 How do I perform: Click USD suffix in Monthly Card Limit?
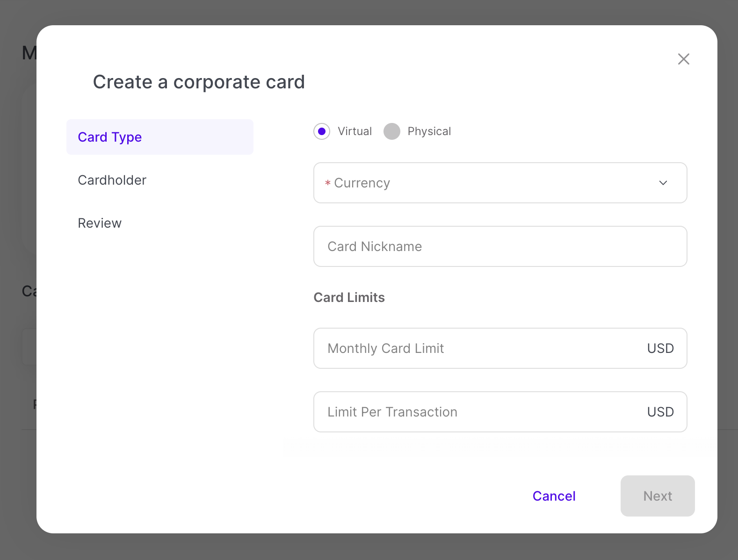(660, 348)
